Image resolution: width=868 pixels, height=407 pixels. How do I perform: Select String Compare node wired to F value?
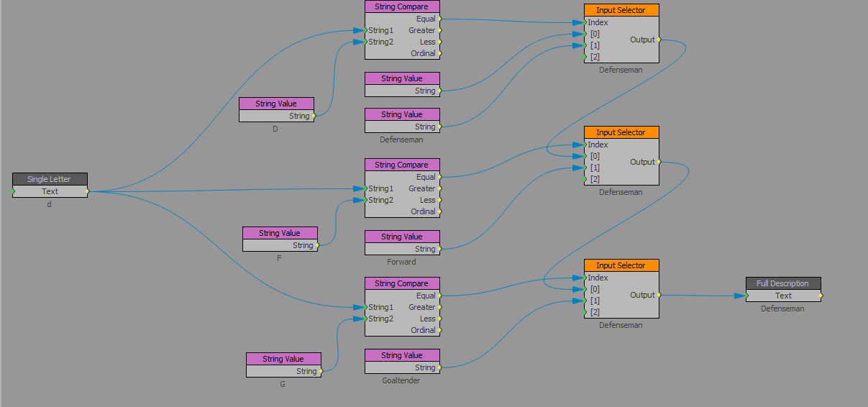(x=402, y=165)
